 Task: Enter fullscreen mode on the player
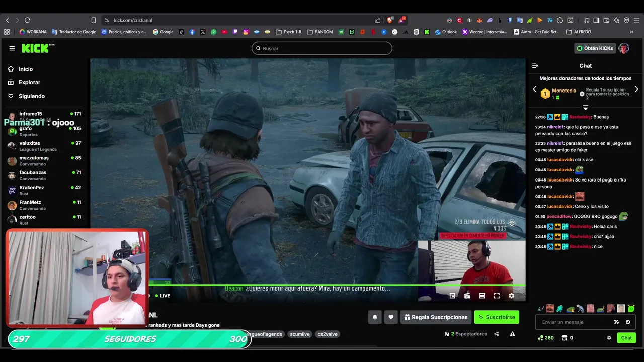[x=497, y=296]
